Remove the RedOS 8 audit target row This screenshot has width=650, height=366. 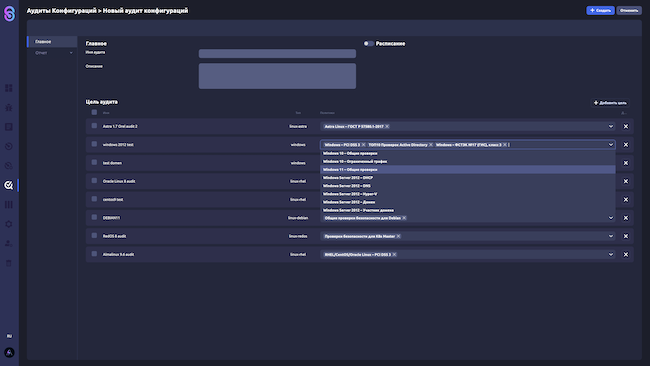626,236
